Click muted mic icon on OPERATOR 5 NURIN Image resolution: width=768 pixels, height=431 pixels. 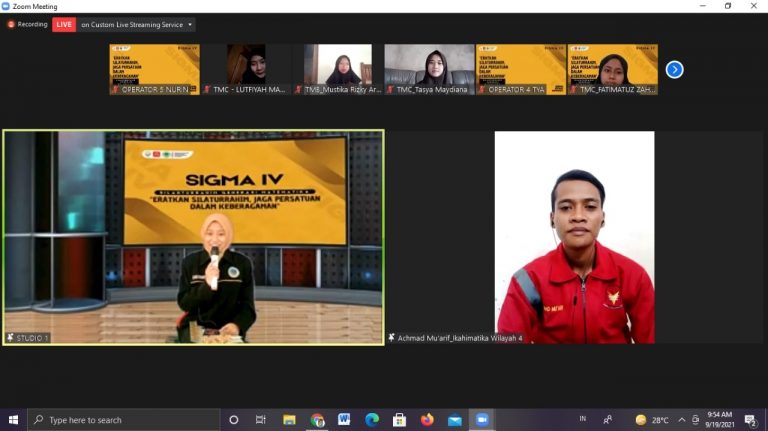pyautogui.click(x=116, y=90)
